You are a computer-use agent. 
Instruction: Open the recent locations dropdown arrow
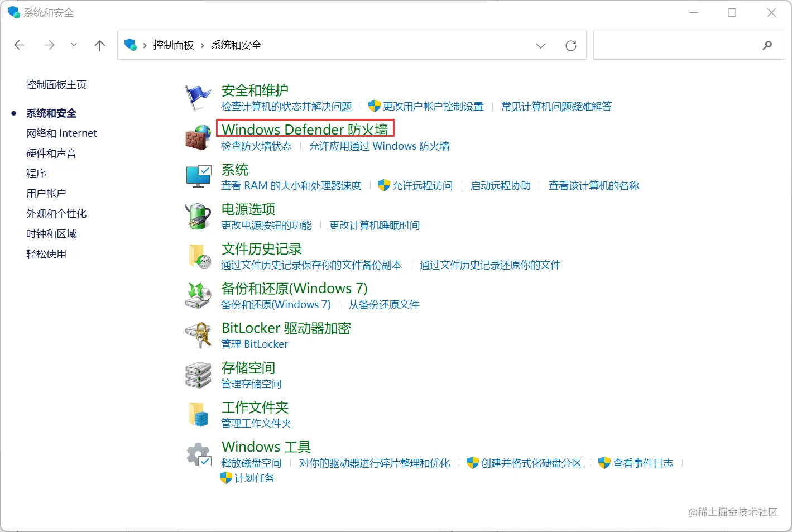tap(74, 45)
